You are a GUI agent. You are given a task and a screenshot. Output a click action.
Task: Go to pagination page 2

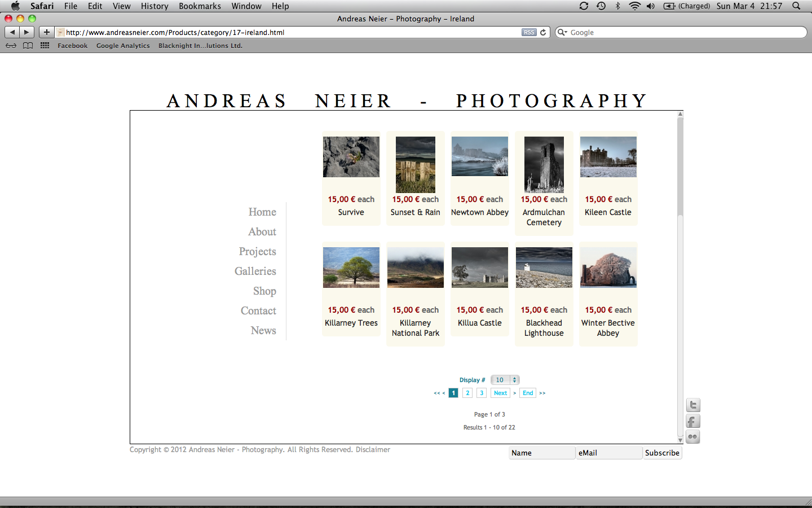tap(467, 393)
